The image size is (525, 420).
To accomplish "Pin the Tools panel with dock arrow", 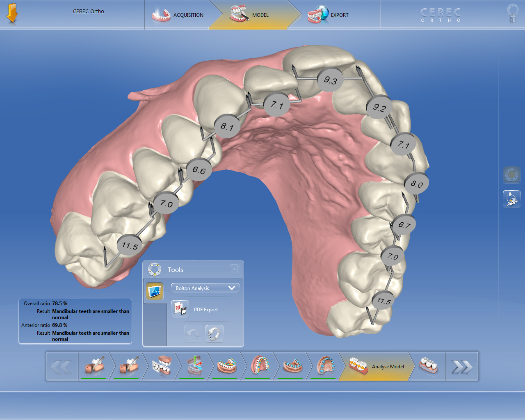I will (x=234, y=269).
